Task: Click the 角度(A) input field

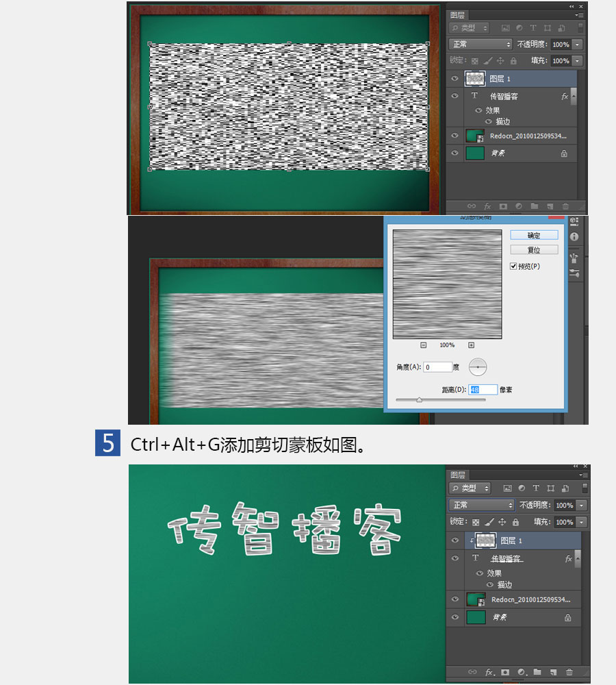Action: 437,367
